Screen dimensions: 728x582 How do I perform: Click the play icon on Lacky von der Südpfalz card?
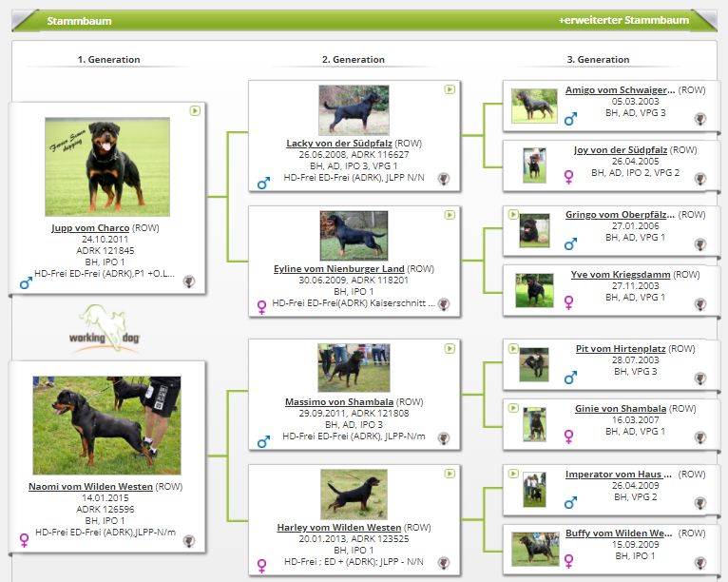pyautogui.click(x=450, y=88)
